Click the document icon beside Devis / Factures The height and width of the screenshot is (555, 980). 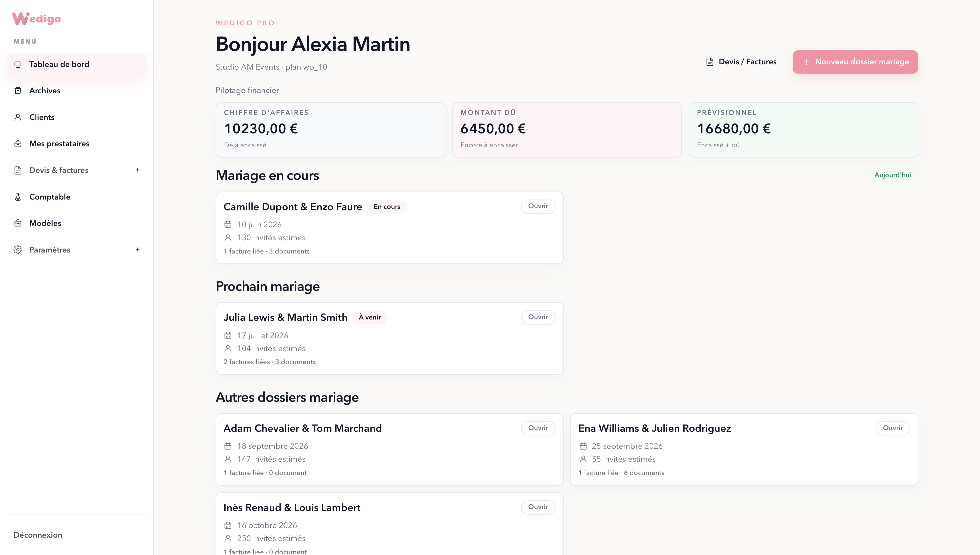pyautogui.click(x=710, y=62)
